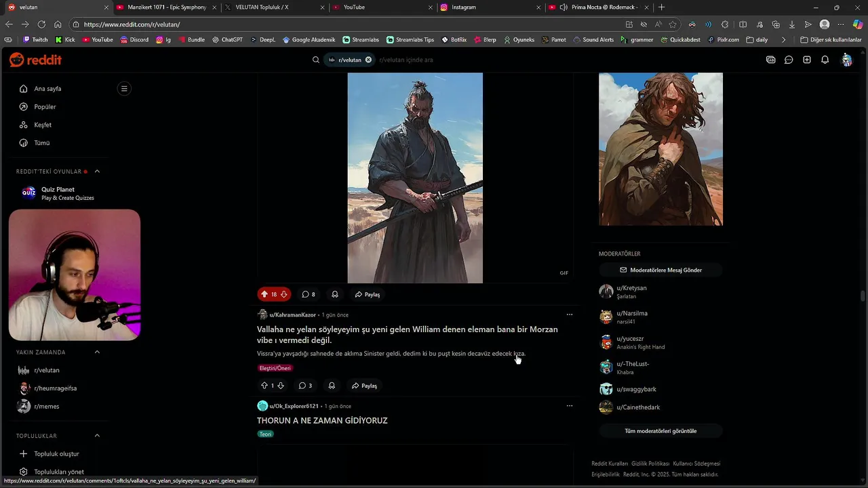Collapse the YAKIN ZAMANDA section
Screen dimensions: 868x488
97,352
